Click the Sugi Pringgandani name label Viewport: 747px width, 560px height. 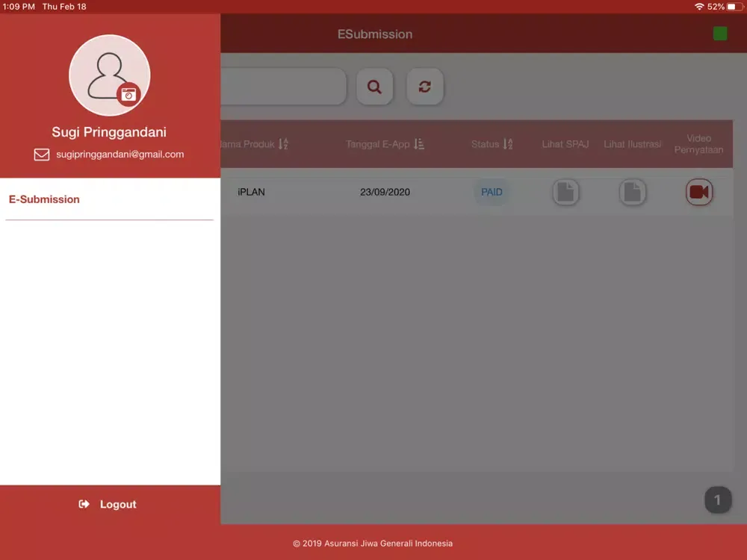pyautogui.click(x=109, y=132)
